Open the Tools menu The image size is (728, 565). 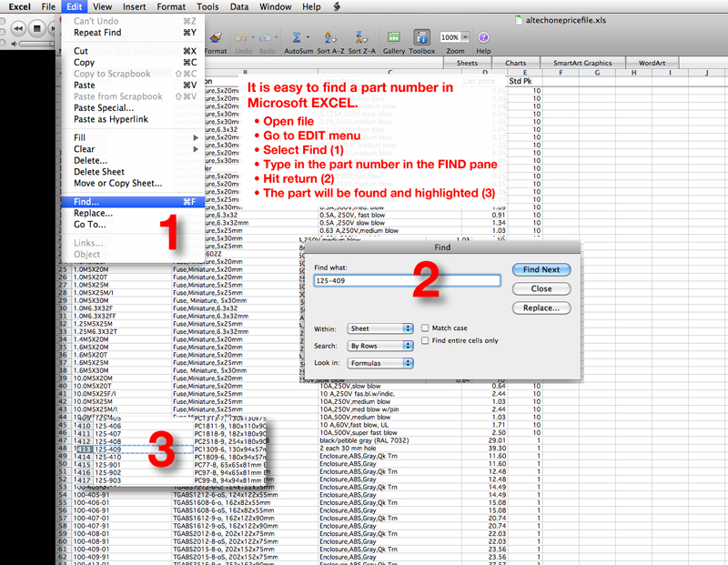click(x=207, y=6)
